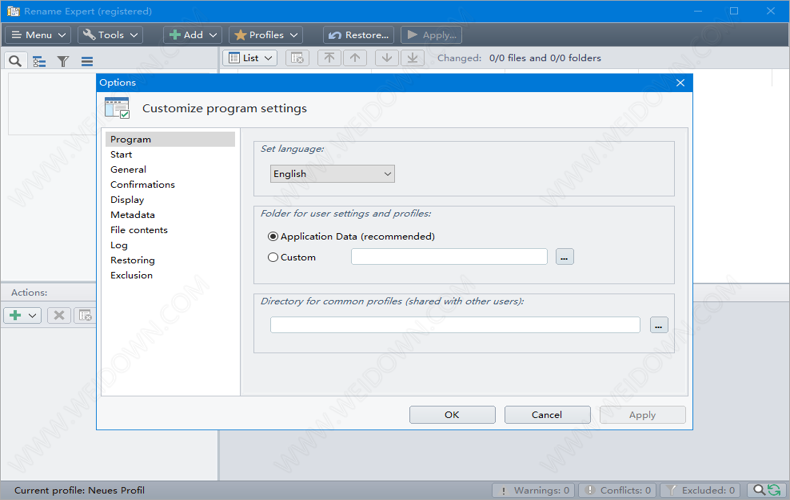Click the Apply... toolbar button
This screenshot has height=500, width=790.
pos(431,35)
